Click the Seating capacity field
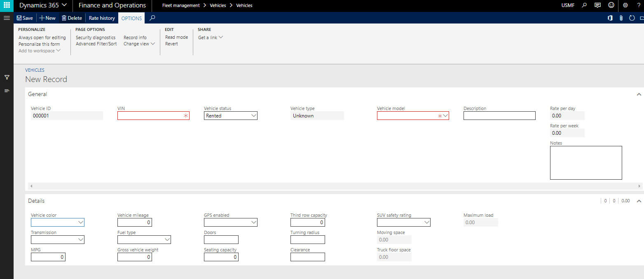Screen dimensions: 644x279 click(x=221, y=257)
